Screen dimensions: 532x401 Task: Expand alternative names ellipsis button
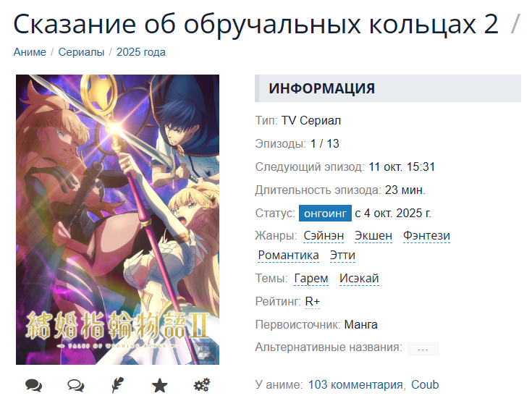click(x=423, y=348)
